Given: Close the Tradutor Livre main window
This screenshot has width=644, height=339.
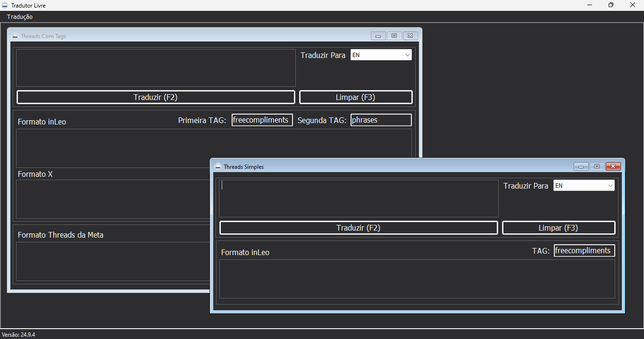Looking at the screenshot, I should (x=633, y=5).
